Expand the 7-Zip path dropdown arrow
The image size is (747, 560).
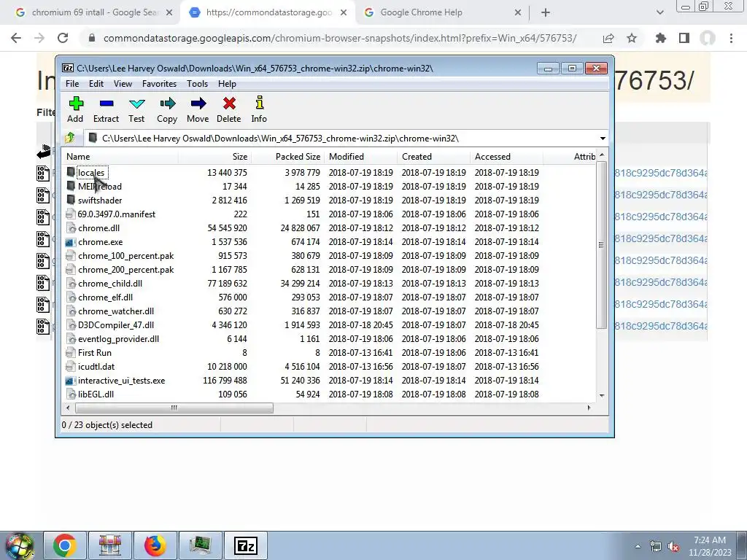(x=603, y=138)
